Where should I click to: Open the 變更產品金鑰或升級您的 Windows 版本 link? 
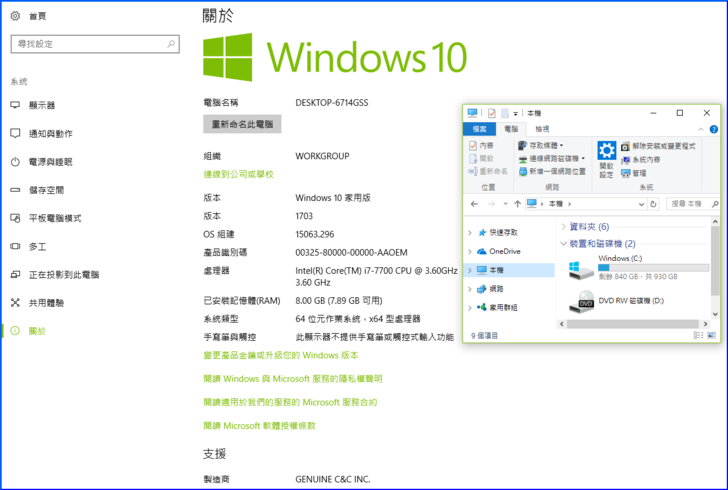tap(281, 355)
